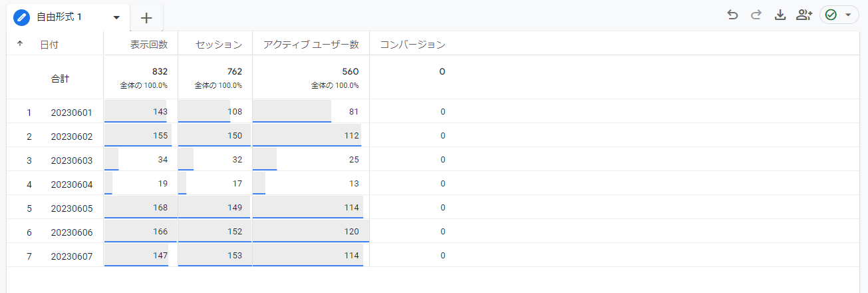This screenshot has height=293, width=868.
Task: Click the アクティブ ユーザー数 column header
Action: pos(311,45)
